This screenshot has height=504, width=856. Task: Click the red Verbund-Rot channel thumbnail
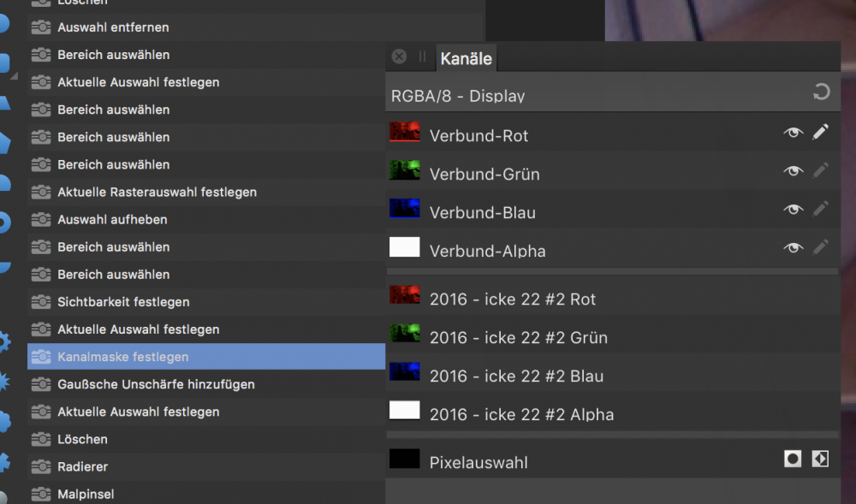[404, 132]
